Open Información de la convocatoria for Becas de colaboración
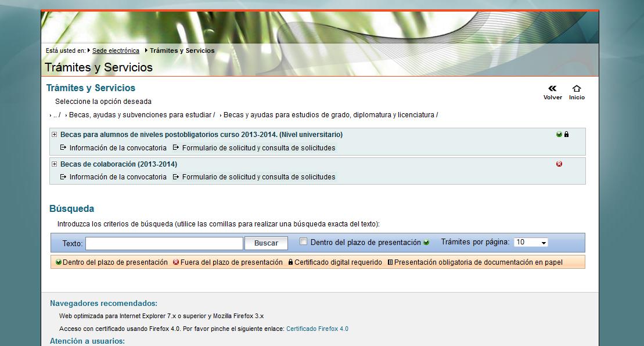The image size is (644, 346). [x=118, y=177]
